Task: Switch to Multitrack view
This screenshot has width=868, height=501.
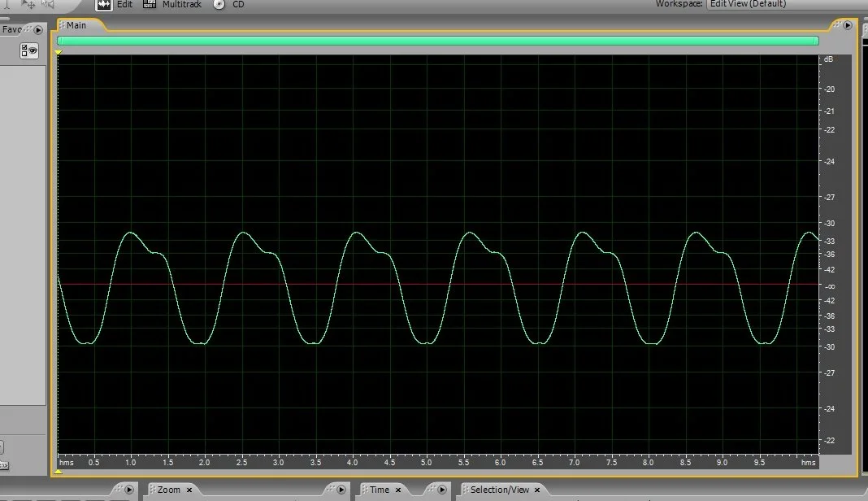Action: (x=172, y=4)
